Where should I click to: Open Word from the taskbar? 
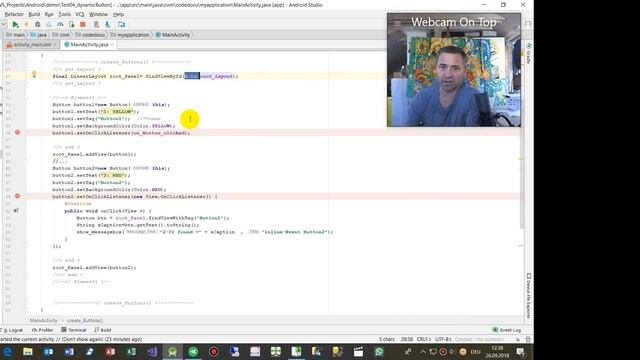tap(69, 351)
